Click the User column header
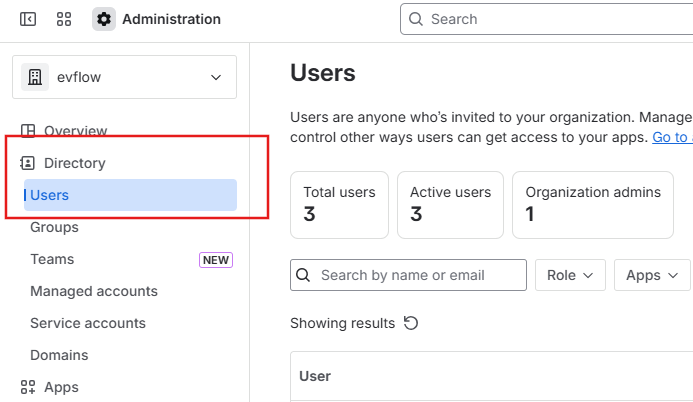This screenshot has height=402, width=693. pyautogui.click(x=315, y=376)
